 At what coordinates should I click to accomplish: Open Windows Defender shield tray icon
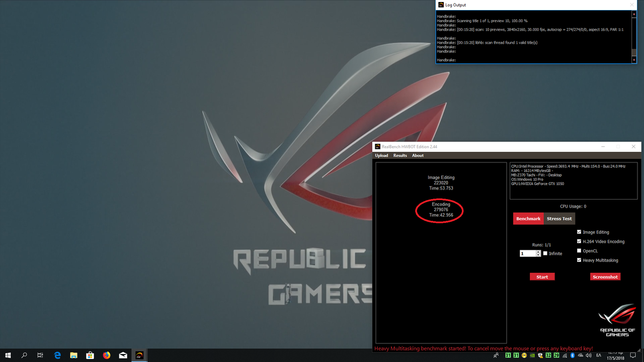coord(540,355)
